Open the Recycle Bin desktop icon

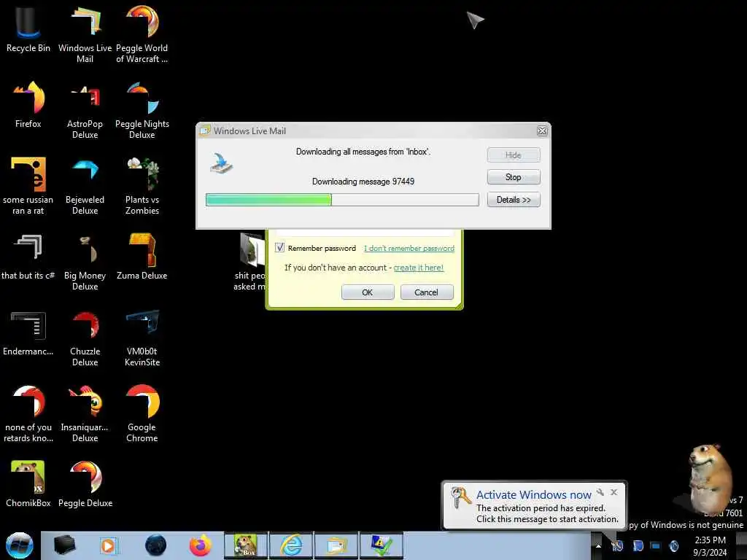coord(28,28)
